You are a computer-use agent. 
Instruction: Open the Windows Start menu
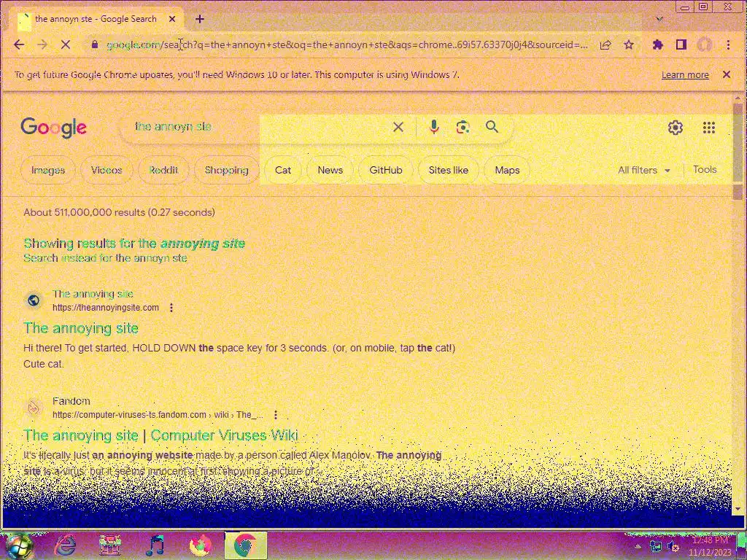(x=19, y=545)
